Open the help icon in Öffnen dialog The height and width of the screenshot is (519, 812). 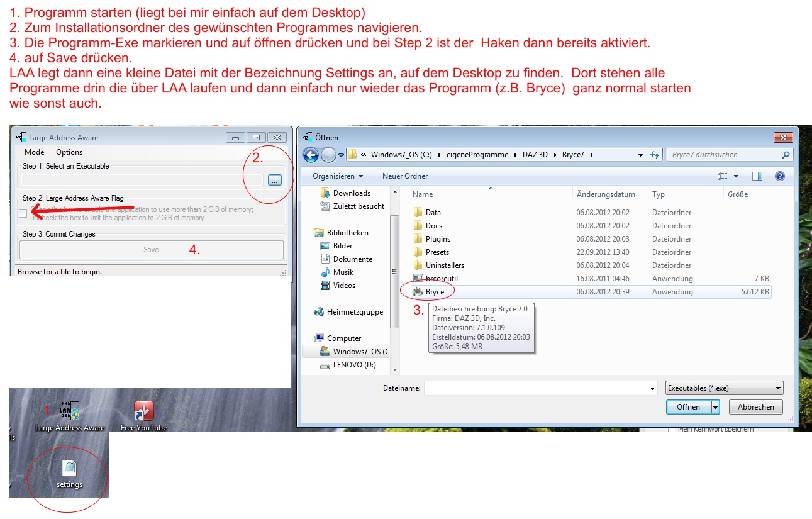coord(780,176)
